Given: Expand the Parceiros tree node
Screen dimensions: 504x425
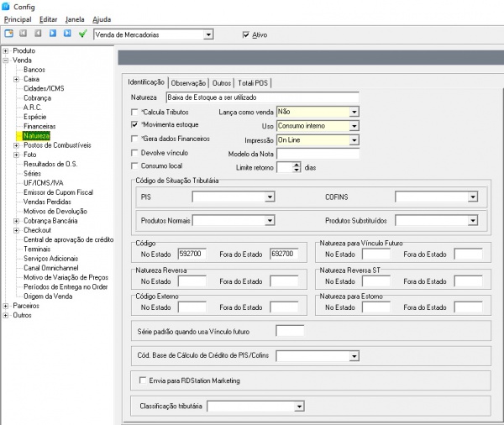Looking at the screenshot, I should click(6, 306).
